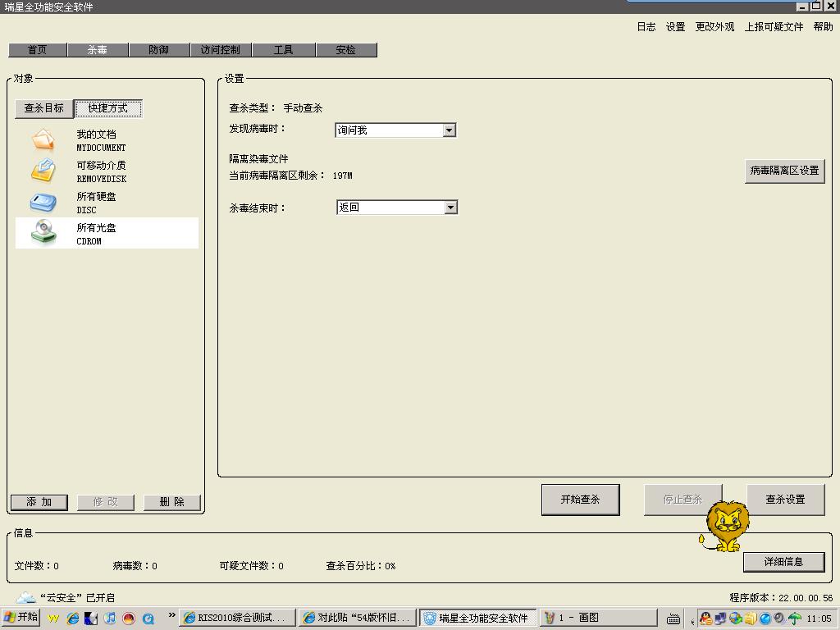Switch to the 对此贴 browser taskbar window
The image size is (840, 630).
(x=358, y=618)
